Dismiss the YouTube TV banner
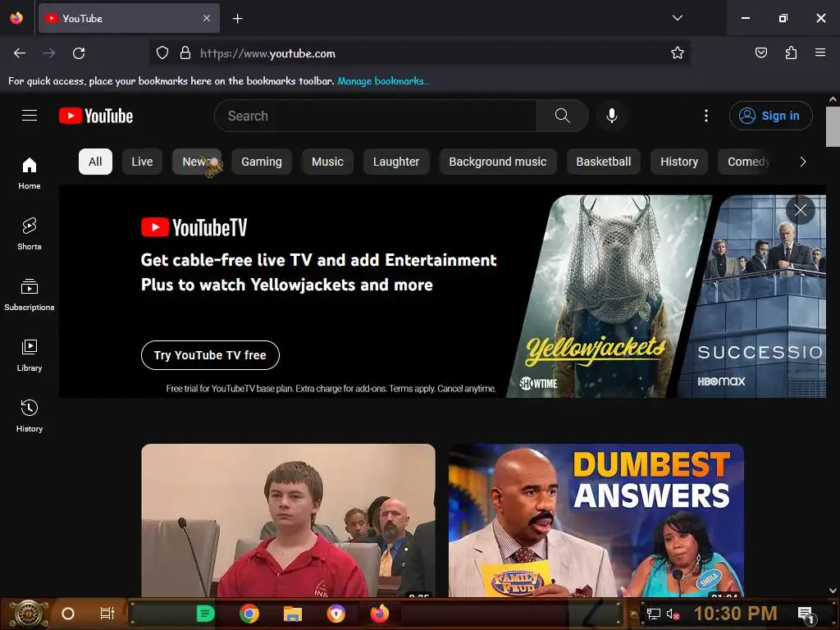This screenshot has height=630, width=840. [x=801, y=210]
